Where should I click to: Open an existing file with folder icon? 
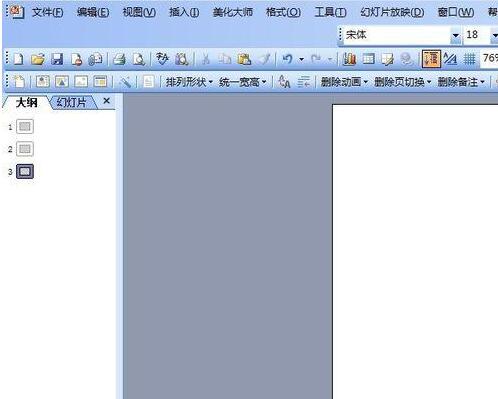(x=38, y=60)
